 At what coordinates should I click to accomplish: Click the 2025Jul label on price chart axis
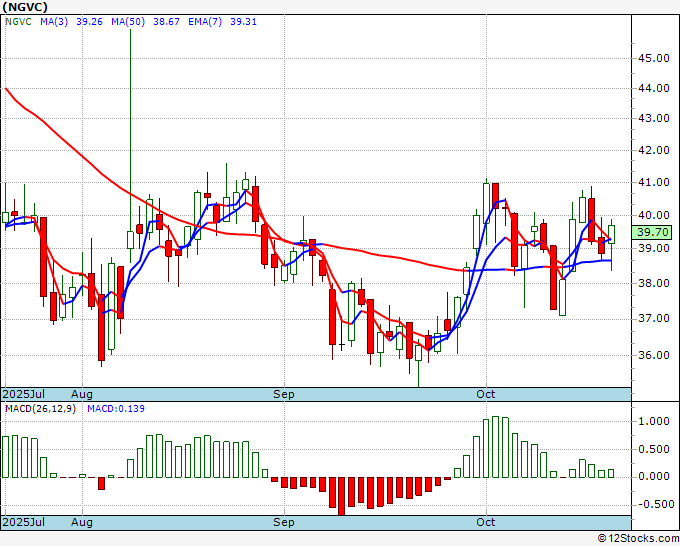point(24,394)
